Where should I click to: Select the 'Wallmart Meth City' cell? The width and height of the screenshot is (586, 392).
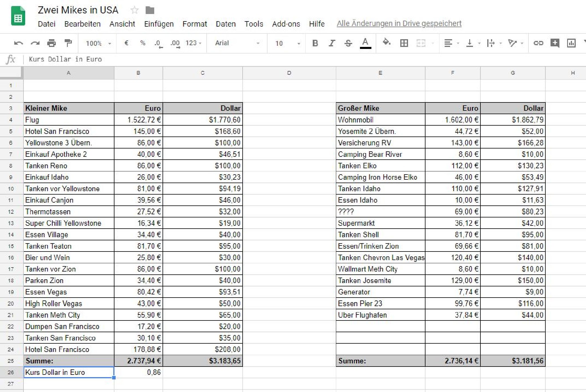tap(381, 269)
